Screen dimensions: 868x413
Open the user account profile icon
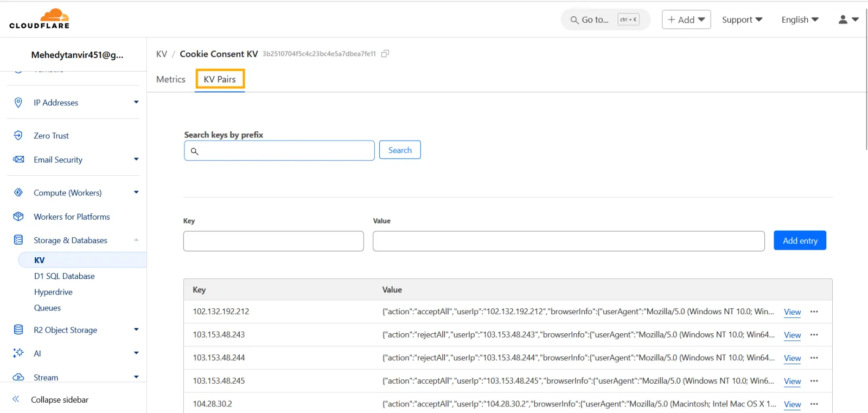pos(843,20)
